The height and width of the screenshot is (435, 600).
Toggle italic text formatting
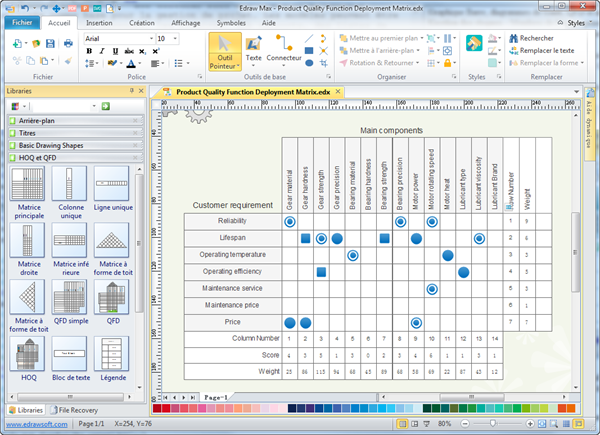point(101,53)
